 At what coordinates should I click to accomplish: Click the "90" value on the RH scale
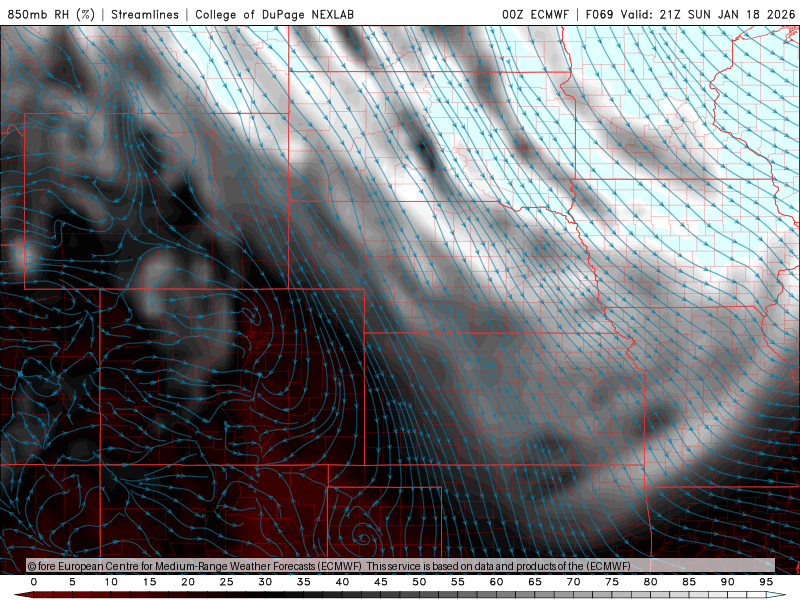tap(728, 582)
